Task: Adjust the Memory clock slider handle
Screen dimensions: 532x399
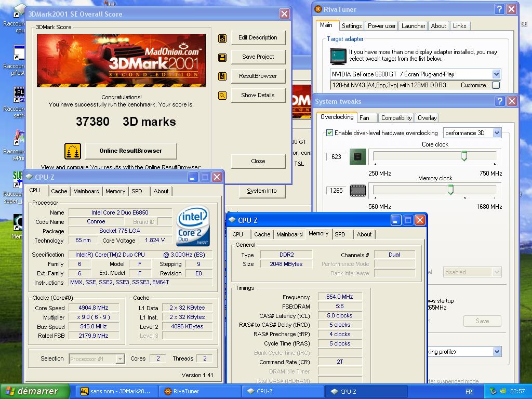Action: click(x=450, y=190)
